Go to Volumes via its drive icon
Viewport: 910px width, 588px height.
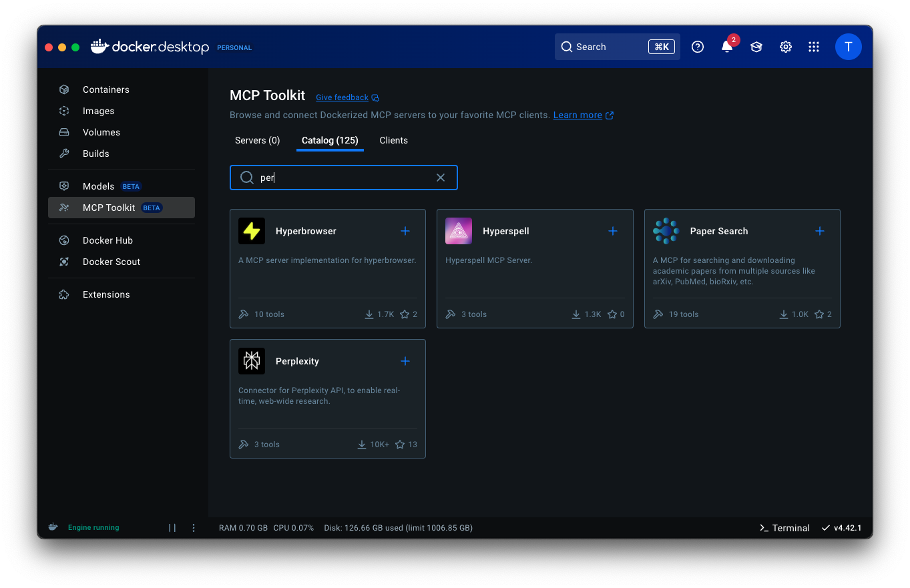64,132
